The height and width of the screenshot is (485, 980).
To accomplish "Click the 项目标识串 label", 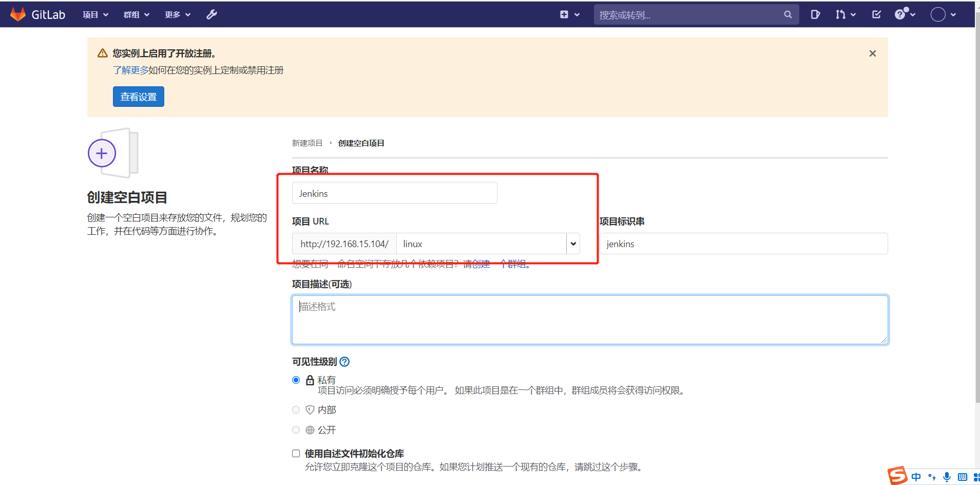I will (x=622, y=221).
